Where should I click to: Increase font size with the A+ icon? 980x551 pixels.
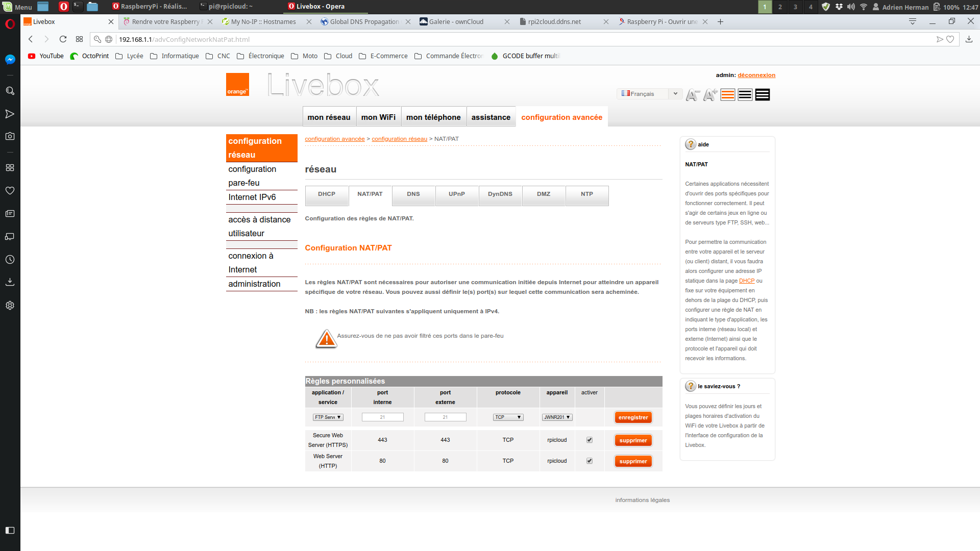point(710,95)
